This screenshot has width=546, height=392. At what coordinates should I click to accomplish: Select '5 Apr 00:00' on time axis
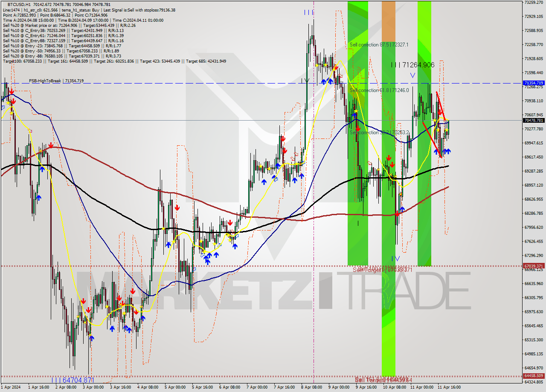[x=175, y=388]
